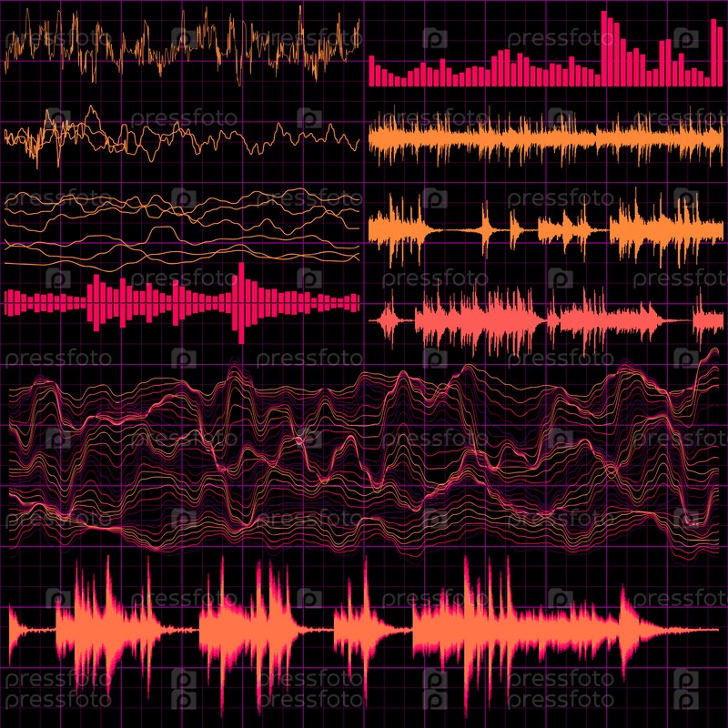This screenshot has height=728, width=728.
Task: Click the isolated narrow spike in orange burst waveform
Action: [x=486, y=231]
